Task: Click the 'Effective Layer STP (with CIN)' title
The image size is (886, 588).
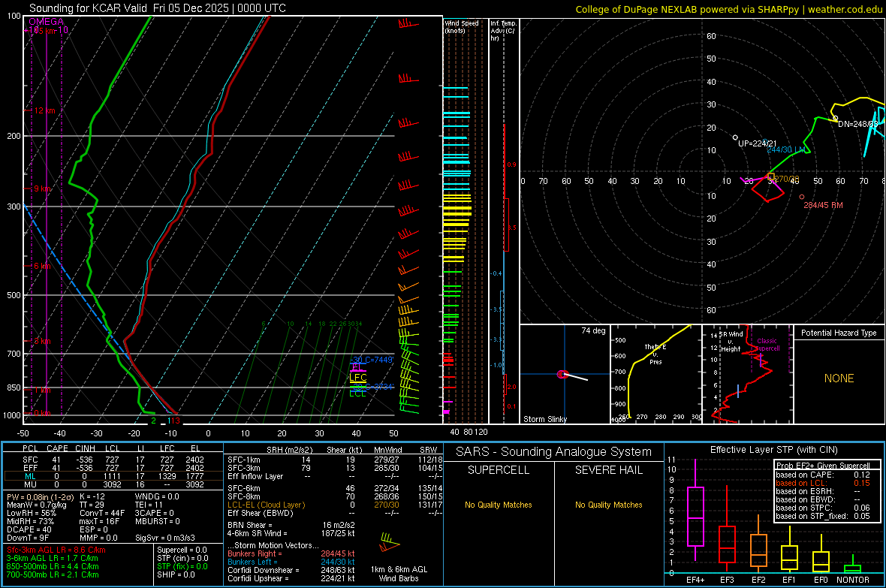Action: pos(774,450)
